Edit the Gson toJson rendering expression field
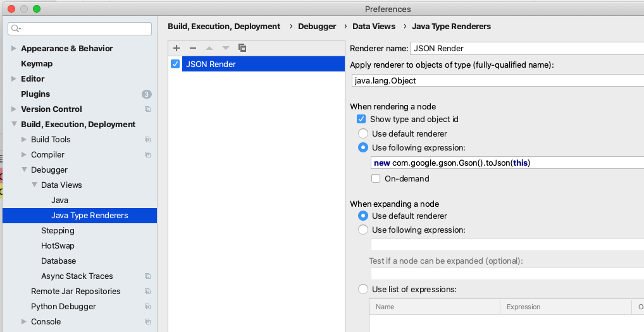This screenshot has height=332, width=644. [507, 163]
